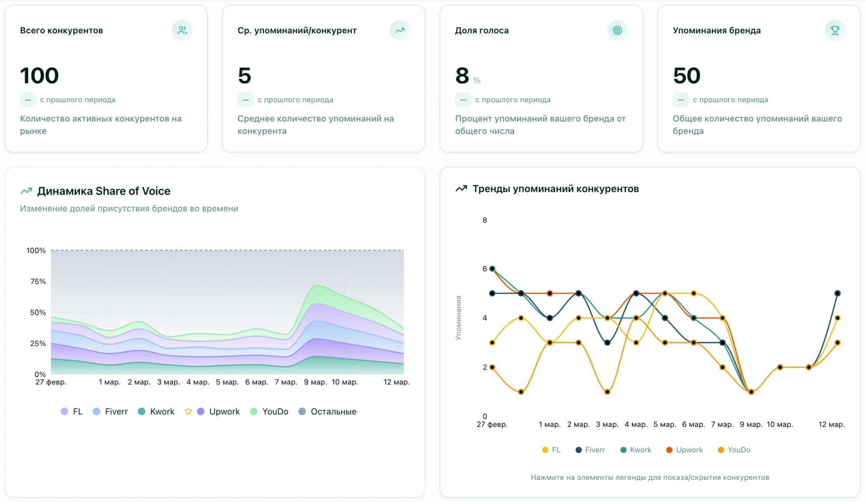Image resolution: width=866 pixels, height=504 pixels.
Task: Hide Upwork line in trends legend
Action: 684,450
